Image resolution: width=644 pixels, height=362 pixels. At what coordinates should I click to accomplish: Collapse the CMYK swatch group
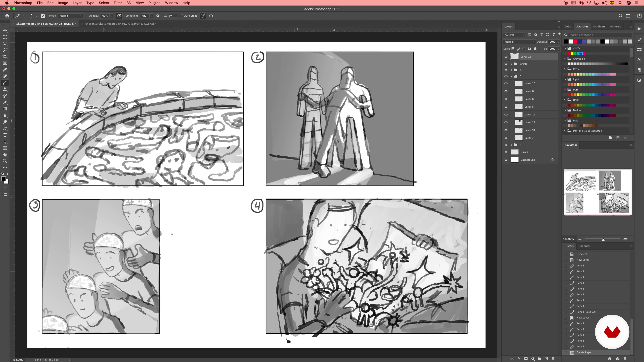(x=565, y=48)
